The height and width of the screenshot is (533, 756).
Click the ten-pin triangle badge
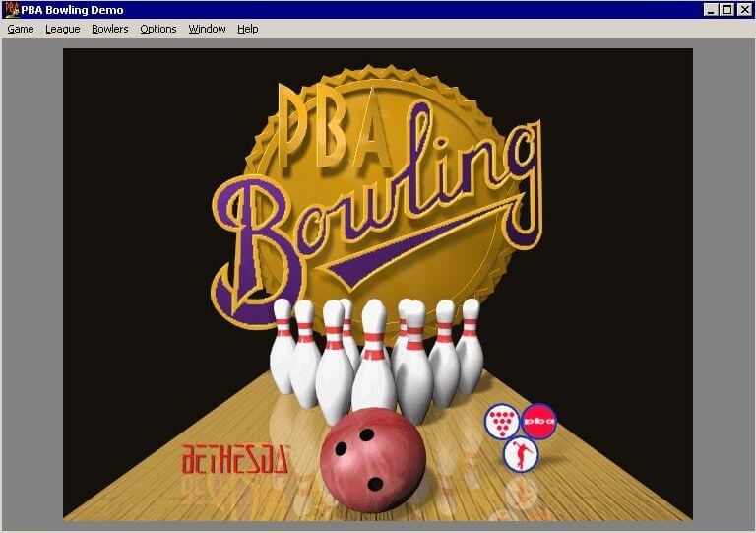(x=502, y=422)
